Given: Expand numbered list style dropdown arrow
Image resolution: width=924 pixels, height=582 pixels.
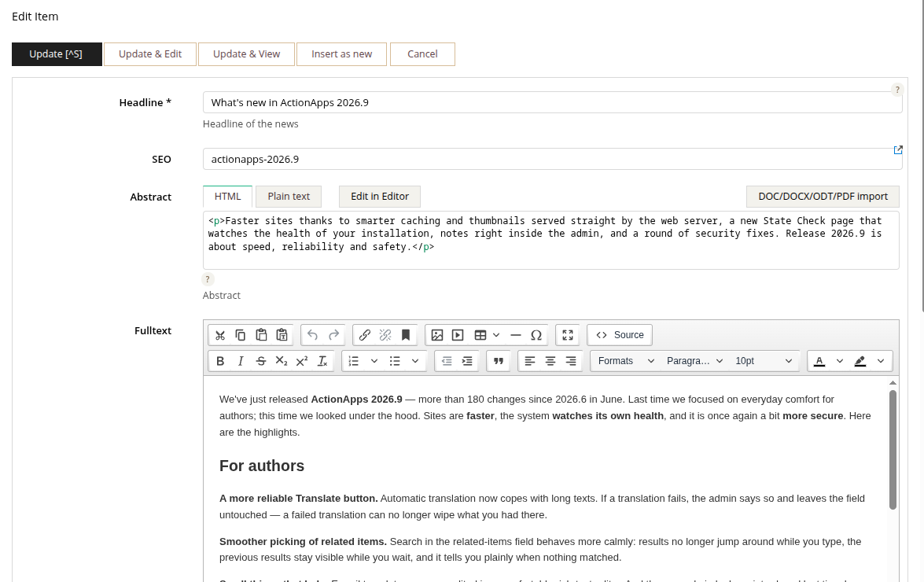Looking at the screenshot, I should click(x=374, y=361).
